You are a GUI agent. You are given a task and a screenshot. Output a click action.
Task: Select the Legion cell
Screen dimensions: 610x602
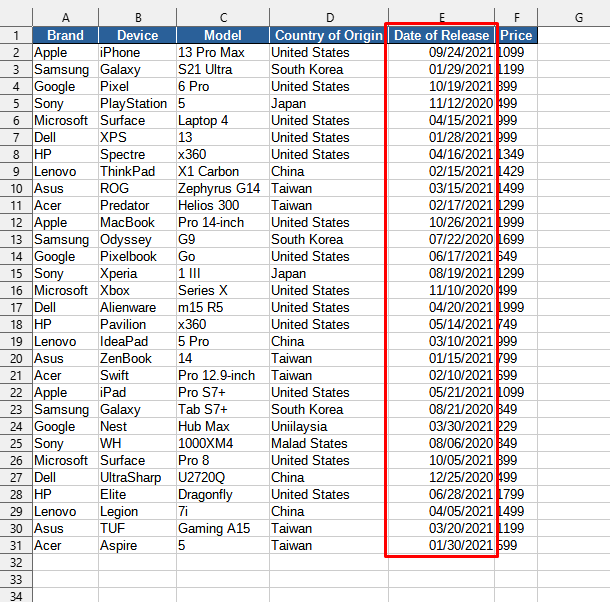point(137,511)
